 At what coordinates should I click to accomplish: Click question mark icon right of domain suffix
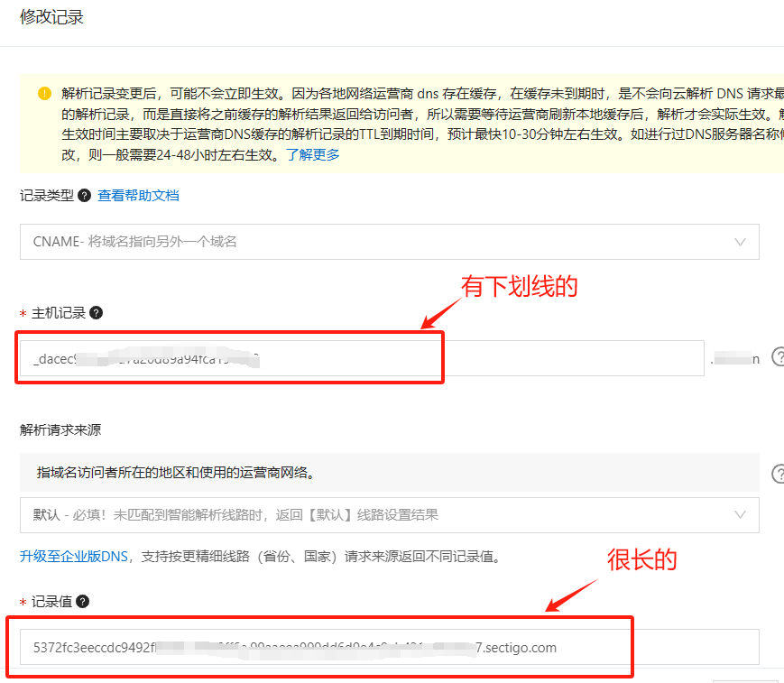click(x=778, y=358)
